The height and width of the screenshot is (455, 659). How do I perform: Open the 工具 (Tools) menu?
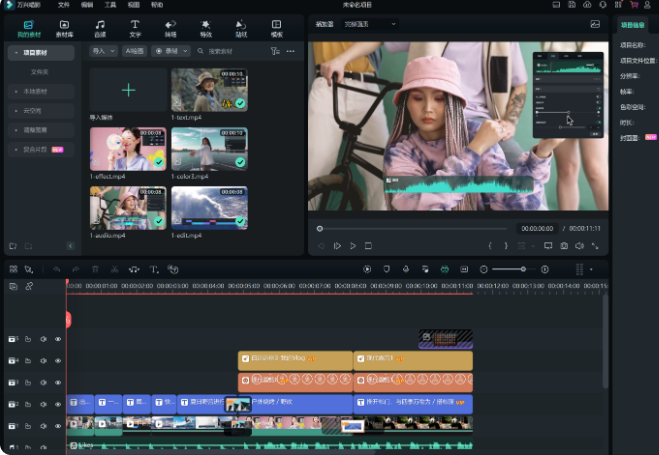pos(111,5)
